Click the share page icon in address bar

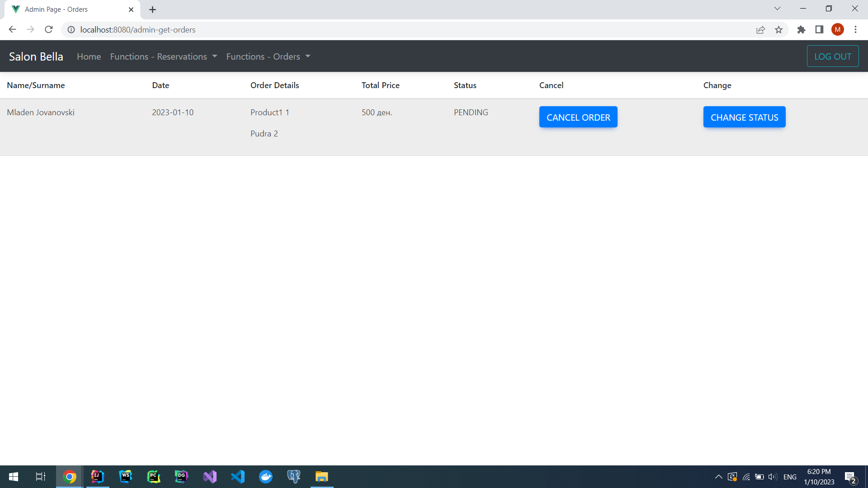click(760, 30)
